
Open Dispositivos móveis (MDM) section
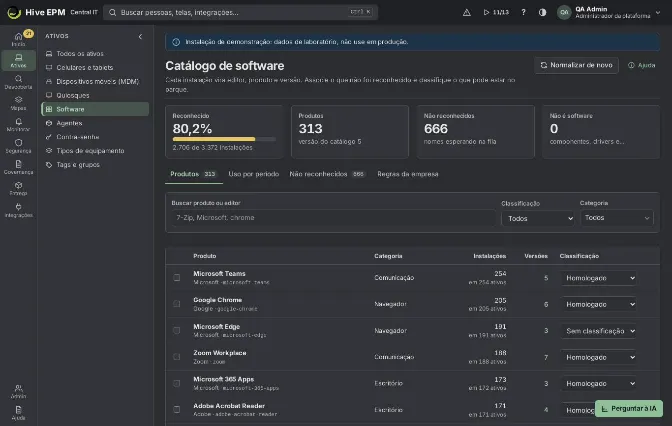pos(95,81)
